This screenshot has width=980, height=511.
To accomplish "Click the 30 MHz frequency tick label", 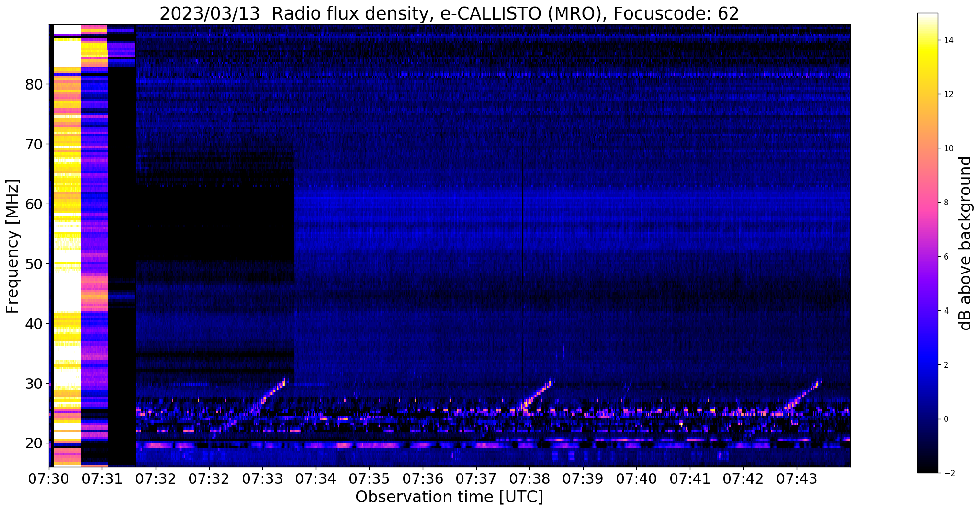I will [34, 384].
